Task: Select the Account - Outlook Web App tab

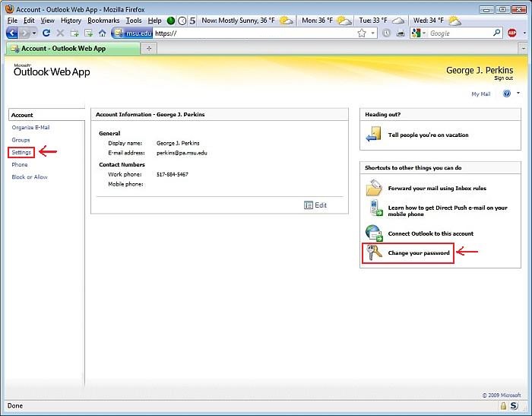Action: click(x=73, y=49)
